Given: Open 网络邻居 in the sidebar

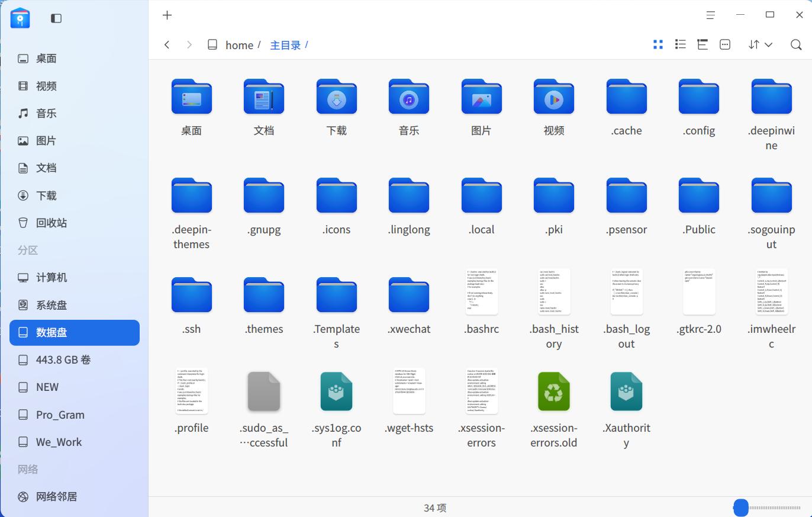Looking at the screenshot, I should (x=75, y=497).
